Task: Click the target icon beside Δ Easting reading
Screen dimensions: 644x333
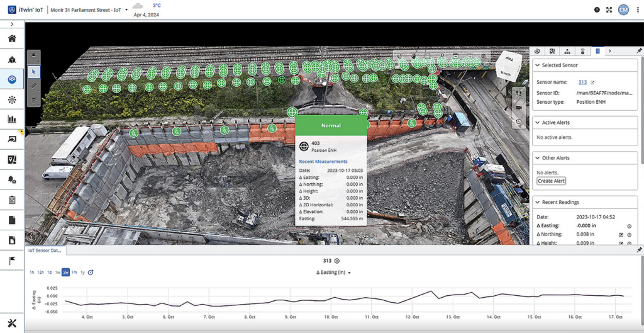Action: (x=629, y=226)
